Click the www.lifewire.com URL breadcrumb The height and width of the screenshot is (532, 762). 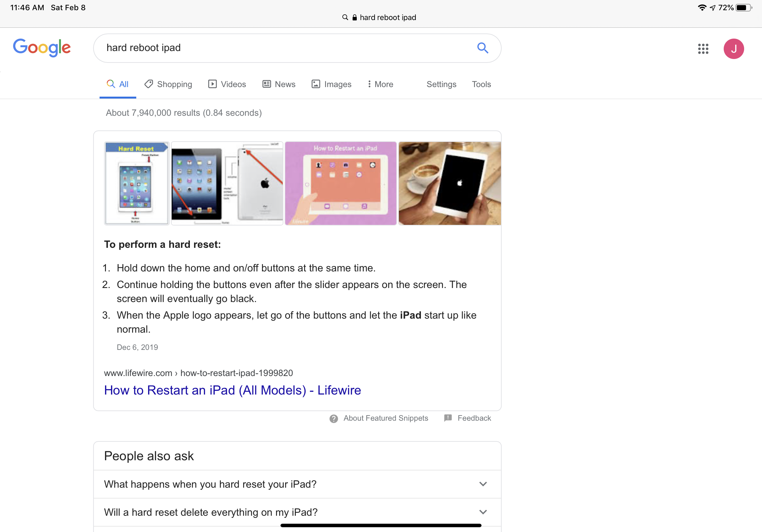(x=198, y=373)
